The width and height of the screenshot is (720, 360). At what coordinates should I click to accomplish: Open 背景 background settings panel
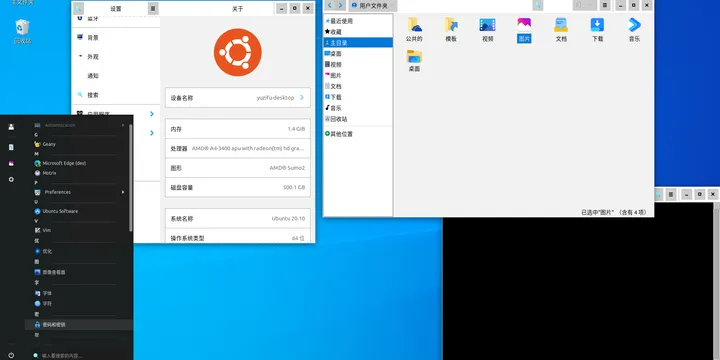click(116, 37)
